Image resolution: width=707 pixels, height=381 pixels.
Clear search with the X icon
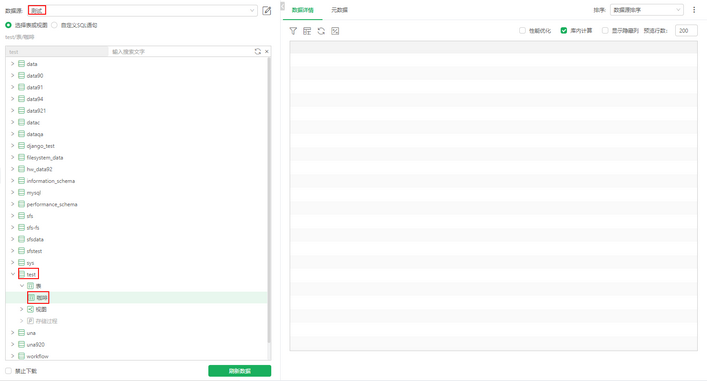tap(266, 51)
